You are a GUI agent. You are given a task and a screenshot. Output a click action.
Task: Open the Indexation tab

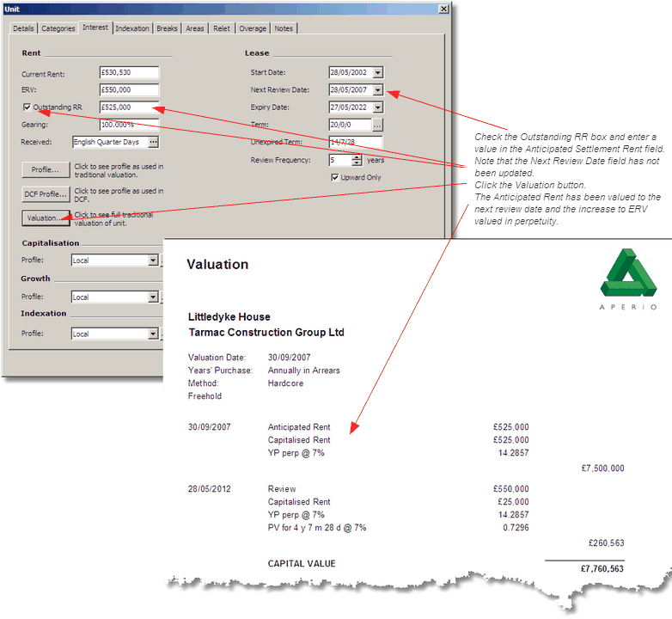(132, 28)
